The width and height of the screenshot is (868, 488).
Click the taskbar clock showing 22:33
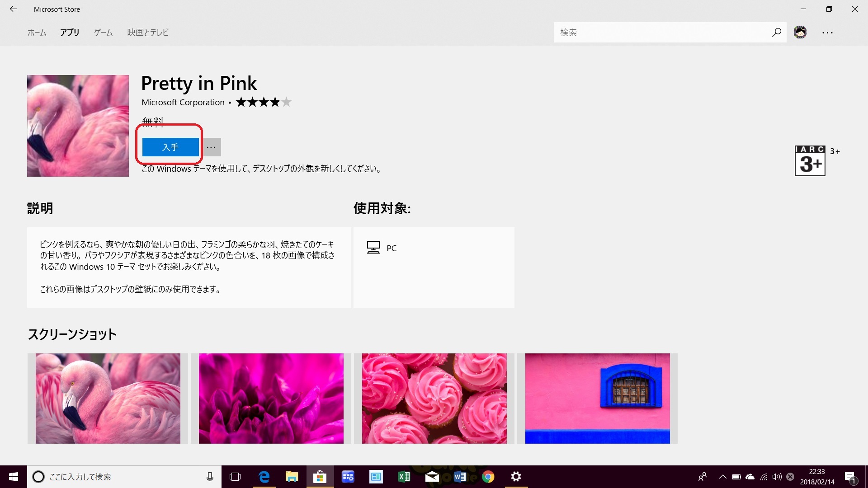click(x=817, y=477)
